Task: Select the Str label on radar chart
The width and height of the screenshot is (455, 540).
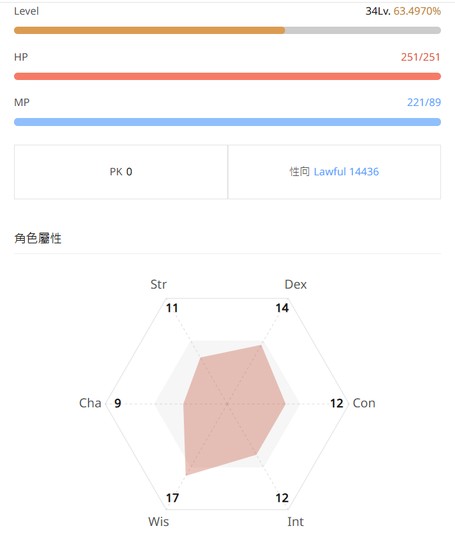Action: (x=158, y=284)
